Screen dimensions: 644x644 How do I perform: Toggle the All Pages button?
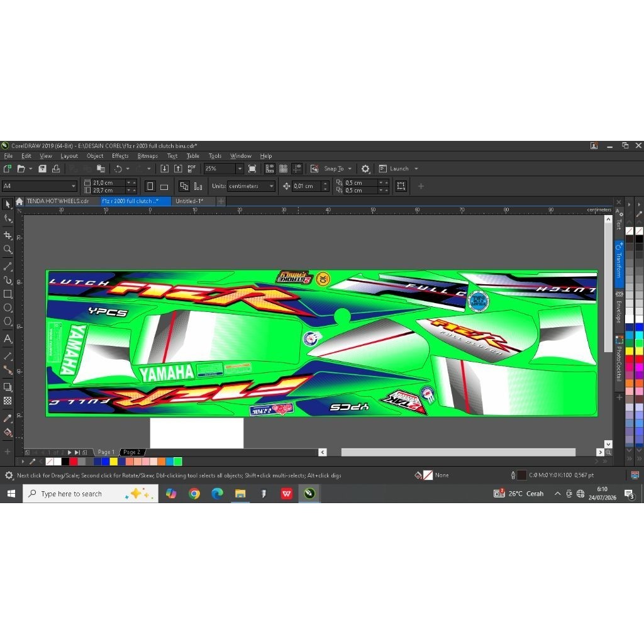pyautogui.click(x=184, y=186)
